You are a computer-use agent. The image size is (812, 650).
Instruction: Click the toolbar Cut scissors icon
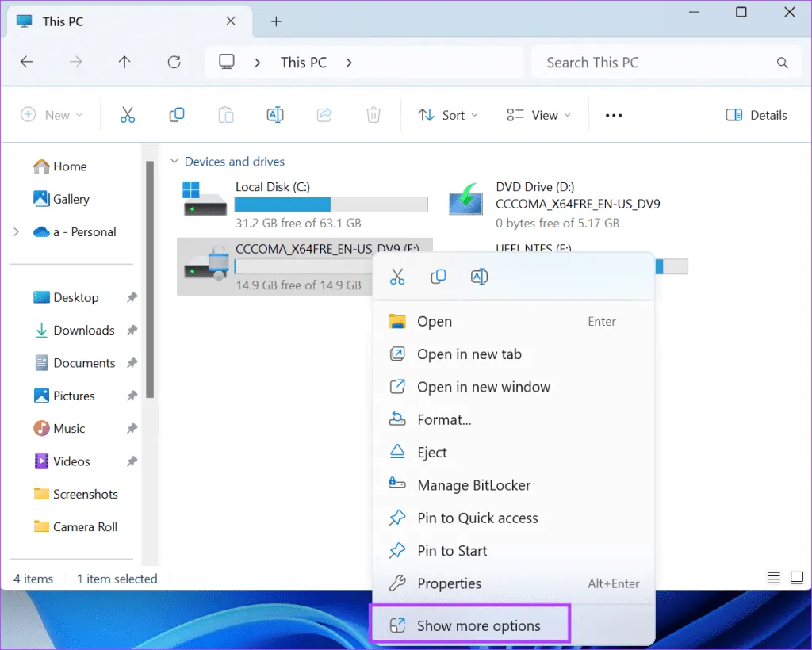click(128, 116)
